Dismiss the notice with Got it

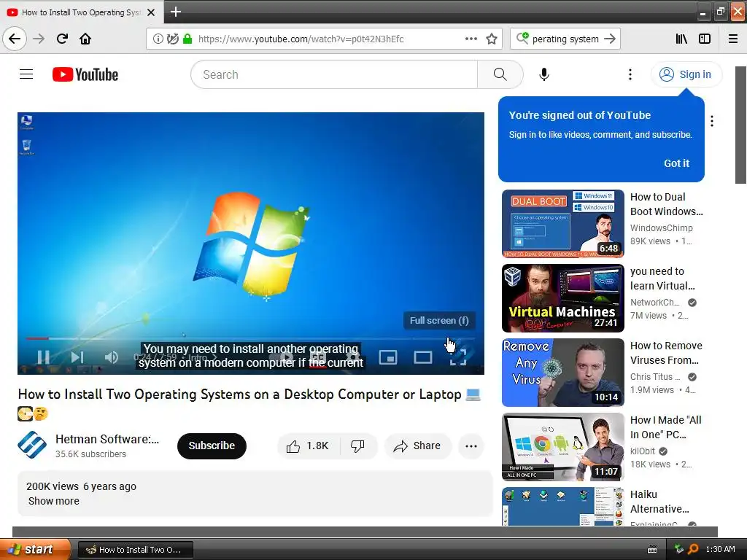[676, 163]
